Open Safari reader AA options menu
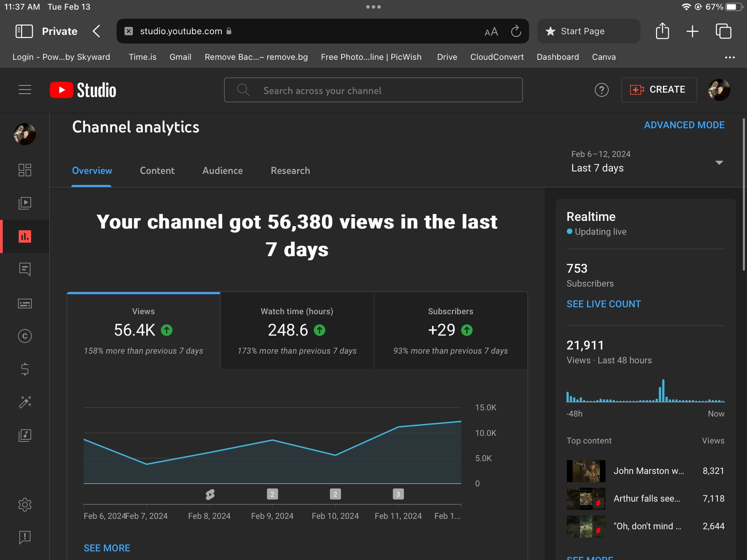This screenshot has height=560, width=747. [x=491, y=31]
